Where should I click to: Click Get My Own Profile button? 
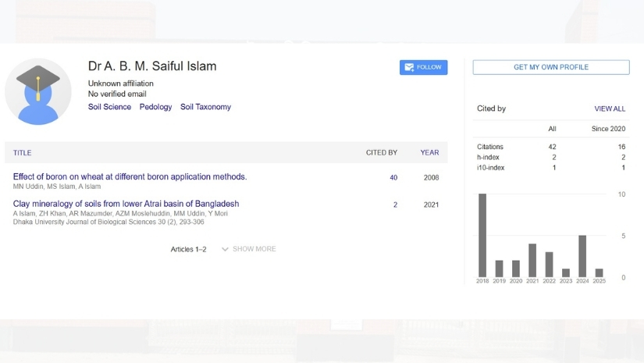550,68
